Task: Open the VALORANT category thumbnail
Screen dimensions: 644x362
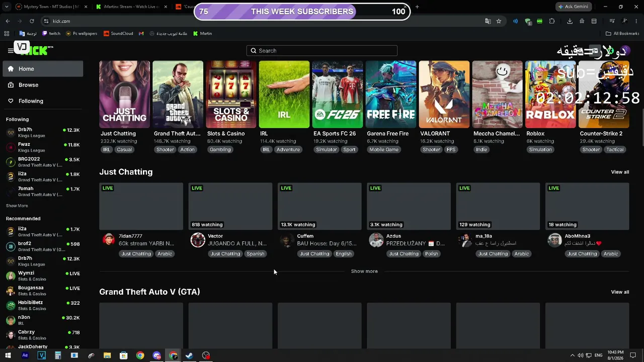Action: click(444, 95)
